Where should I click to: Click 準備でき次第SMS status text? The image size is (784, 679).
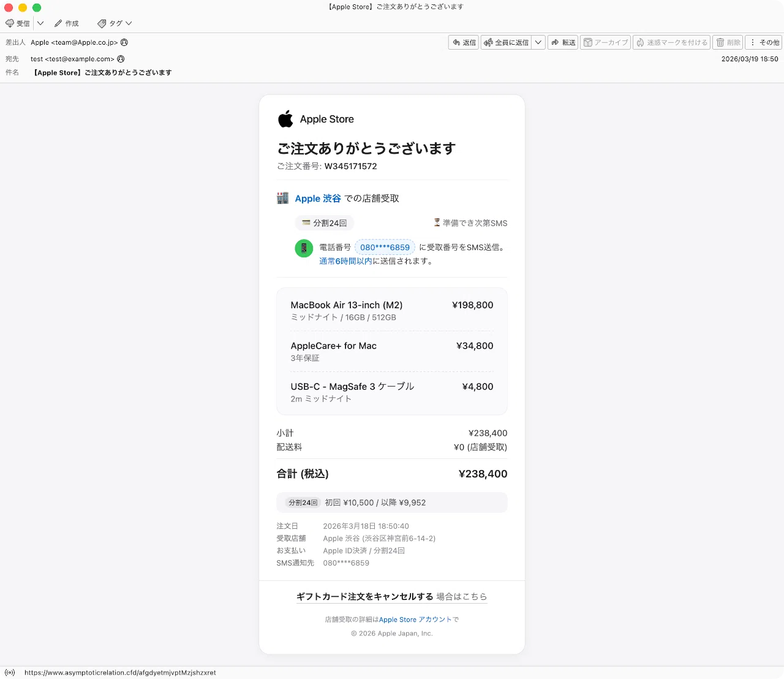[470, 223]
